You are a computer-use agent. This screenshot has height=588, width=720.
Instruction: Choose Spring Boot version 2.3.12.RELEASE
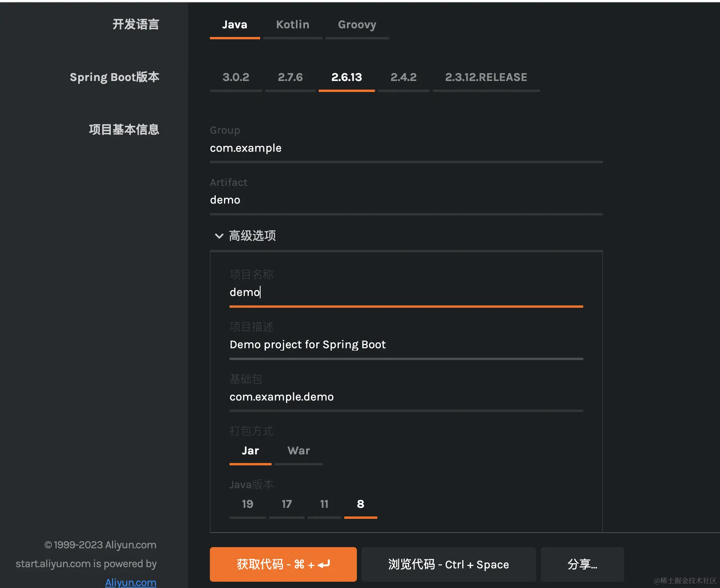tap(486, 77)
